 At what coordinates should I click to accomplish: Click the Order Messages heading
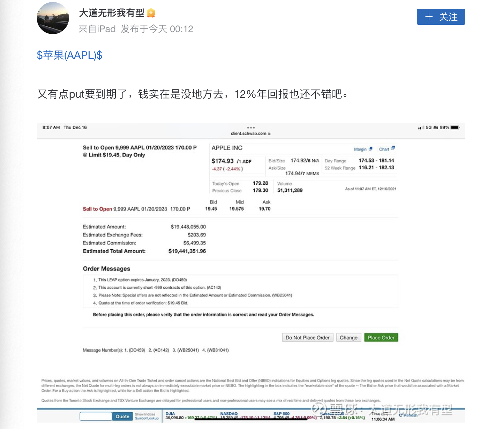pyautogui.click(x=107, y=269)
